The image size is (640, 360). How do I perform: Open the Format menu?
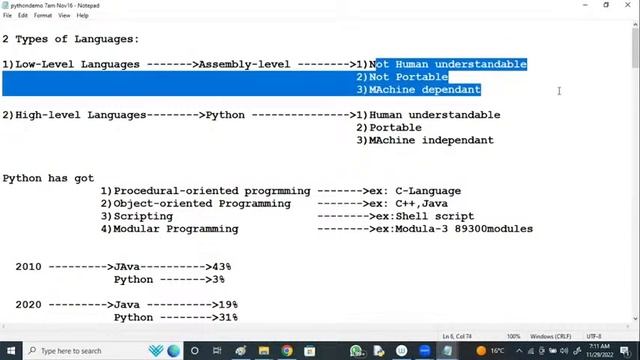click(x=42, y=16)
